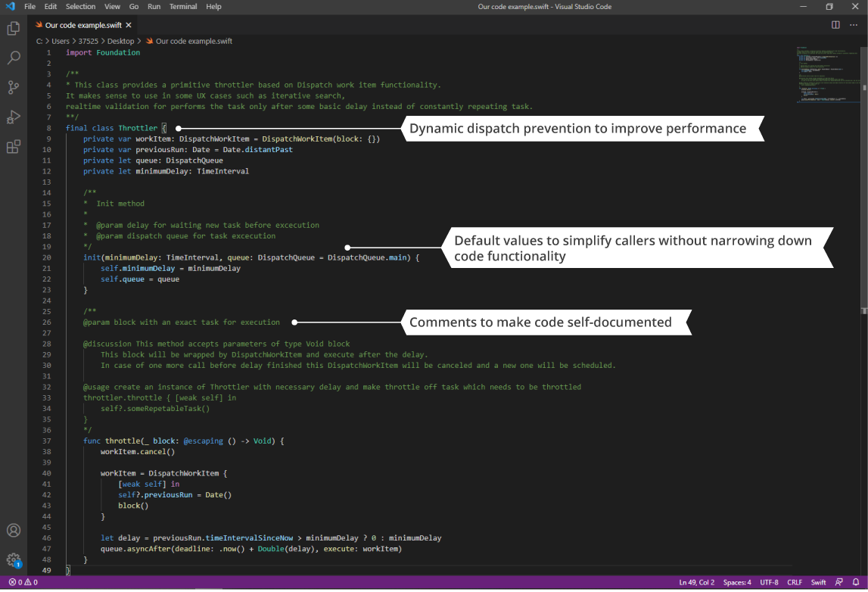Open the Run and Debug view
The height and width of the screenshot is (592, 868).
(x=13, y=117)
